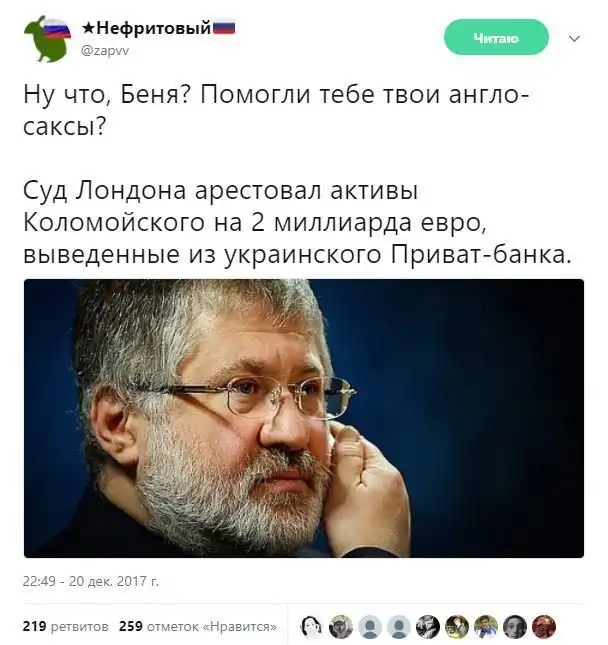The width and height of the screenshot is (608, 645).
Task: Click the tweet text about Суд Лондона
Action: pyautogui.click(x=297, y=223)
